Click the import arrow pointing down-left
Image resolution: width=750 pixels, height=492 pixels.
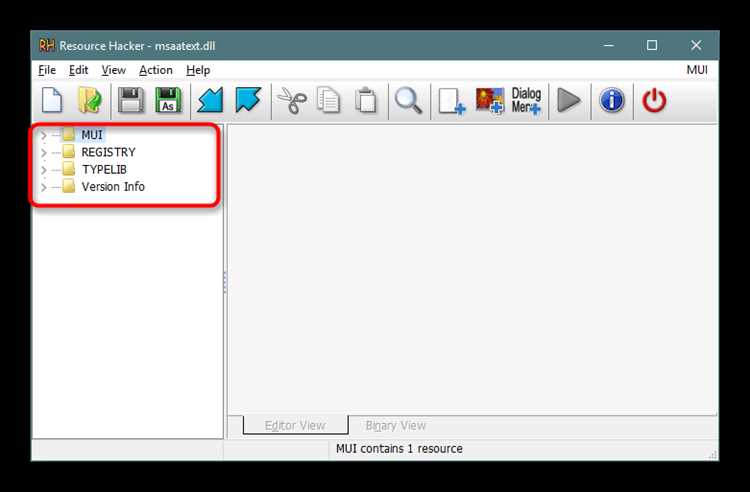[210, 101]
